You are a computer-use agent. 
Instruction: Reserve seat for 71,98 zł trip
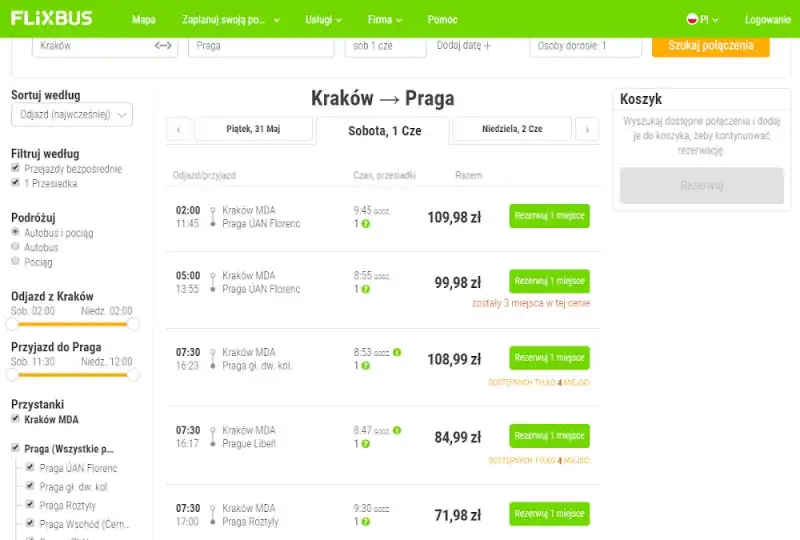click(549, 514)
